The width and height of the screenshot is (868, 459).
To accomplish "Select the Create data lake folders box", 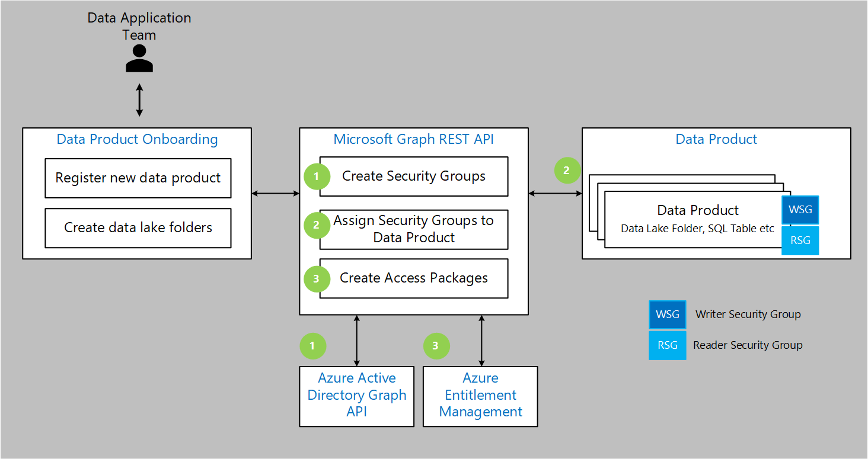I will pyautogui.click(x=138, y=227).
